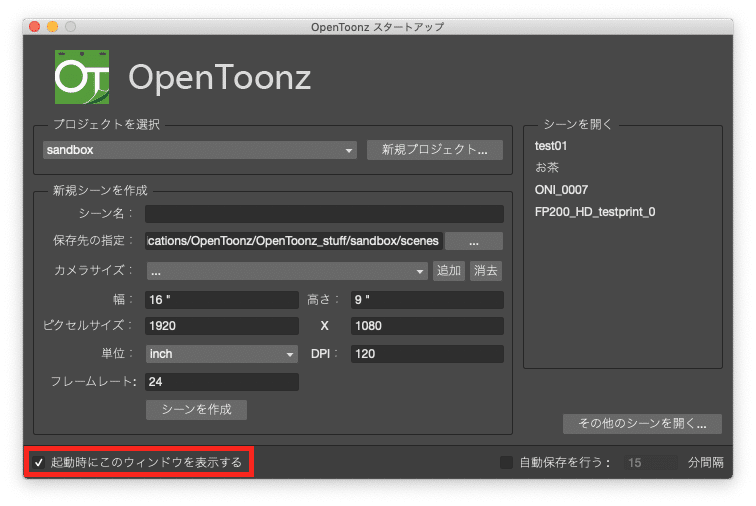Click the シーンを作成 button
Image resolution: width=756 pixels, height=506 pixels.
click(x=196, y=410)
